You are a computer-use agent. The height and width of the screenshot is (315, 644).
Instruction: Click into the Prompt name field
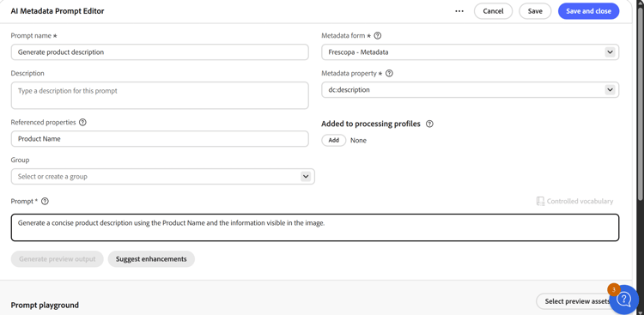(160, 52)
